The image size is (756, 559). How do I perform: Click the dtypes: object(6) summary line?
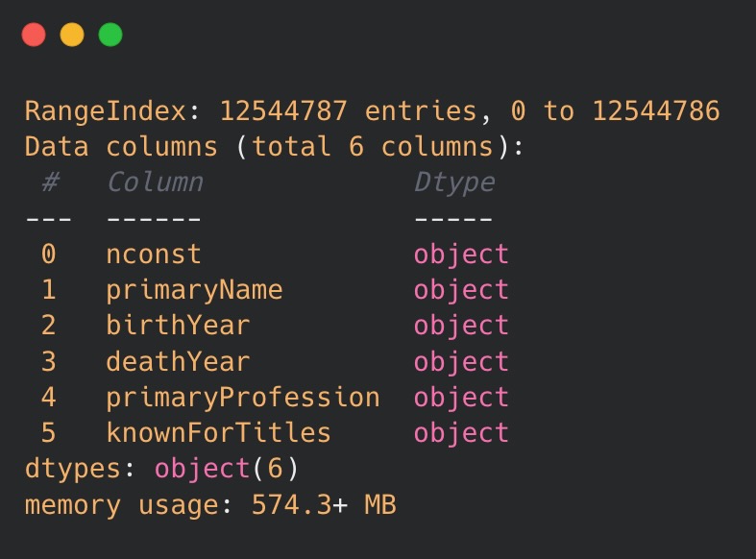pos(161,469)
